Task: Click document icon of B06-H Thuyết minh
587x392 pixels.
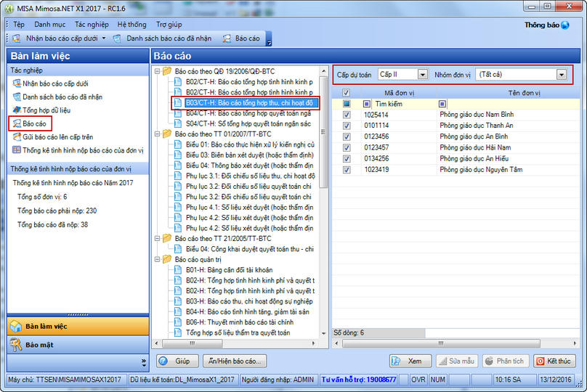Action: (178, 322)
